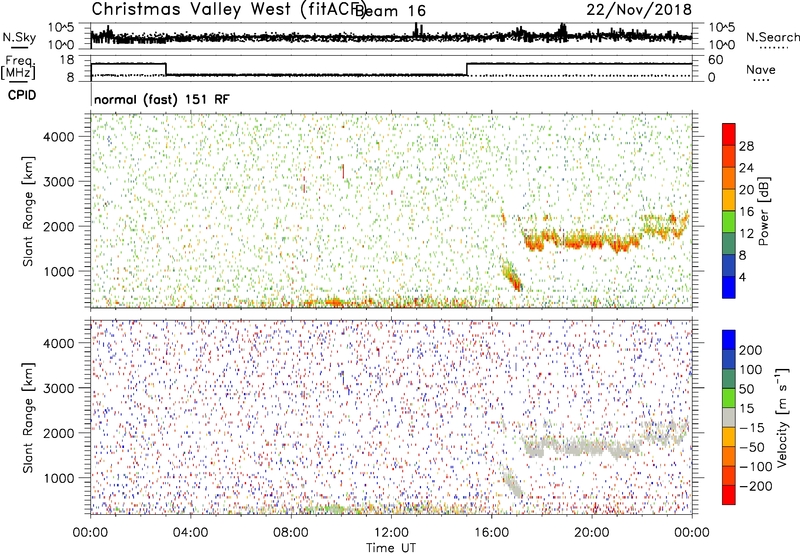This screenshot has width=800, height=554.
Task: Click the 'normal (fast) 151 RF' text
Action: tap(162, 99)
